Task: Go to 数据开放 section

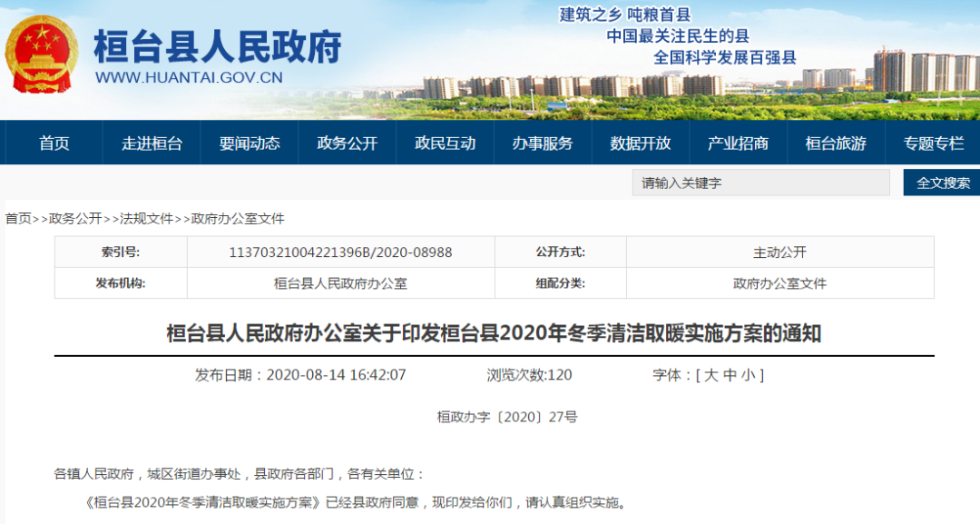Action: (641, 143)
